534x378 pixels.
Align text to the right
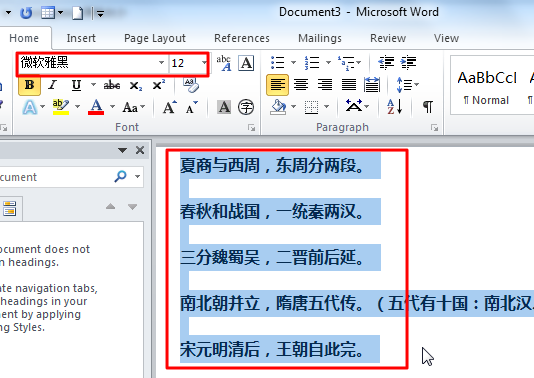(x=325, y=85)
